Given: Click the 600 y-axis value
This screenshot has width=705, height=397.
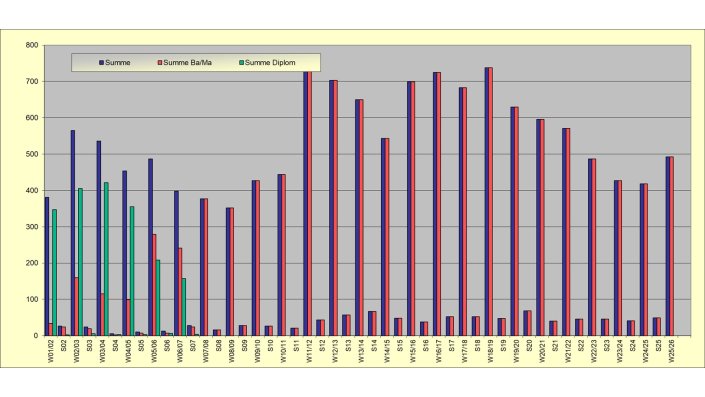Looking at the screenshot, I should coord(32,118).
